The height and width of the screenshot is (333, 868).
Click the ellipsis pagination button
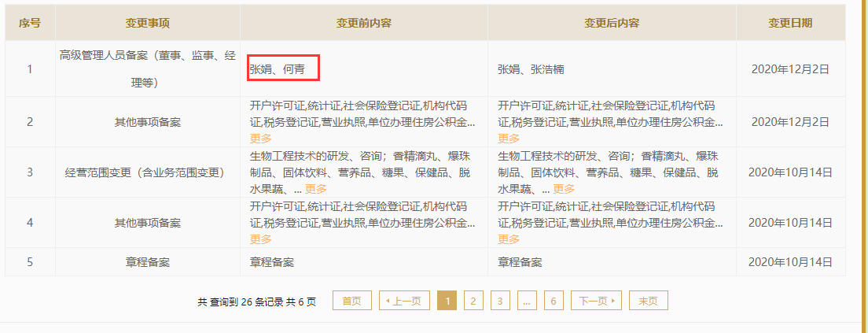(527, 301)
